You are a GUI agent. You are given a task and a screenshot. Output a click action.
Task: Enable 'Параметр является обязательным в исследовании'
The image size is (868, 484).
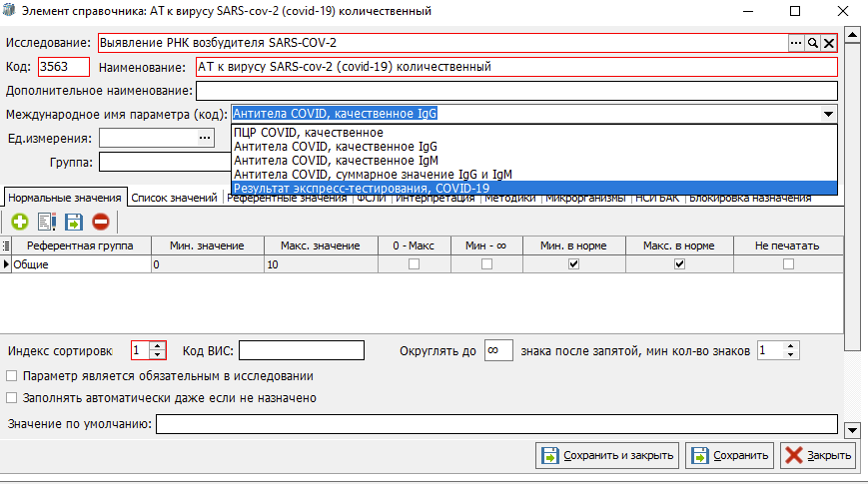pos(12,376)
